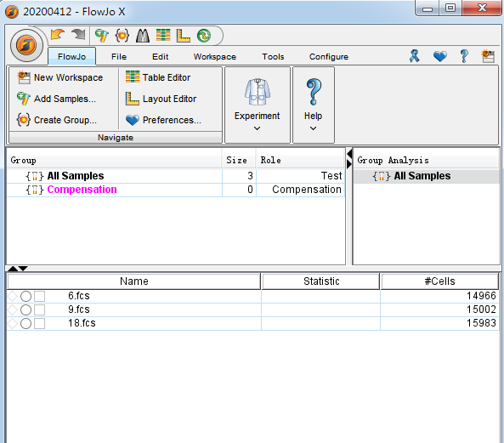504x443 pixels.
Task: Click Add Samples... in Navigate band
Action: (57, 99)
